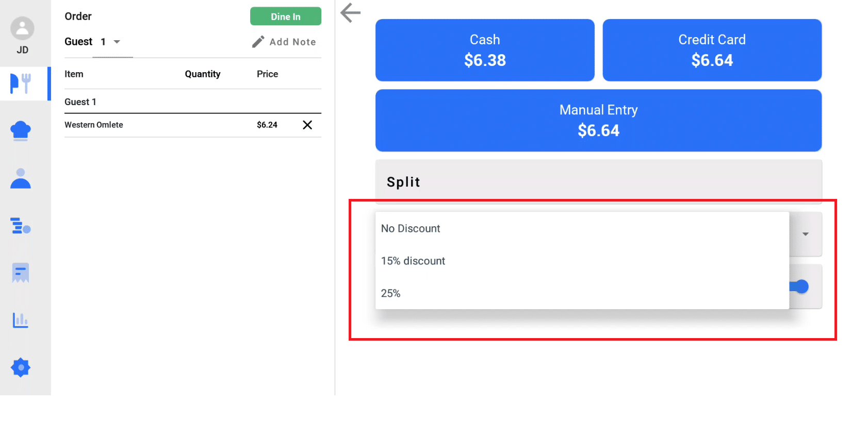This screenshot has height=436, width=868.
Task: Select the fork and knife orders icon
Action: pos(21,83)
